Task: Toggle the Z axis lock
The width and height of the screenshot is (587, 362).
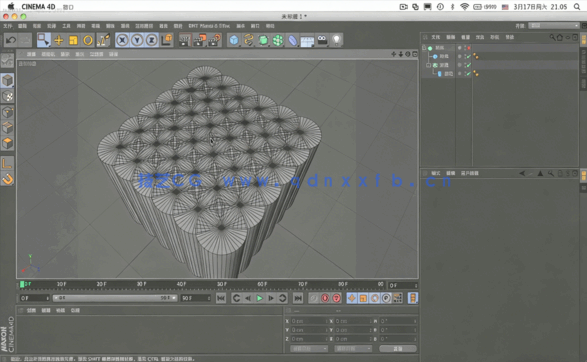Action: point(152,40)
